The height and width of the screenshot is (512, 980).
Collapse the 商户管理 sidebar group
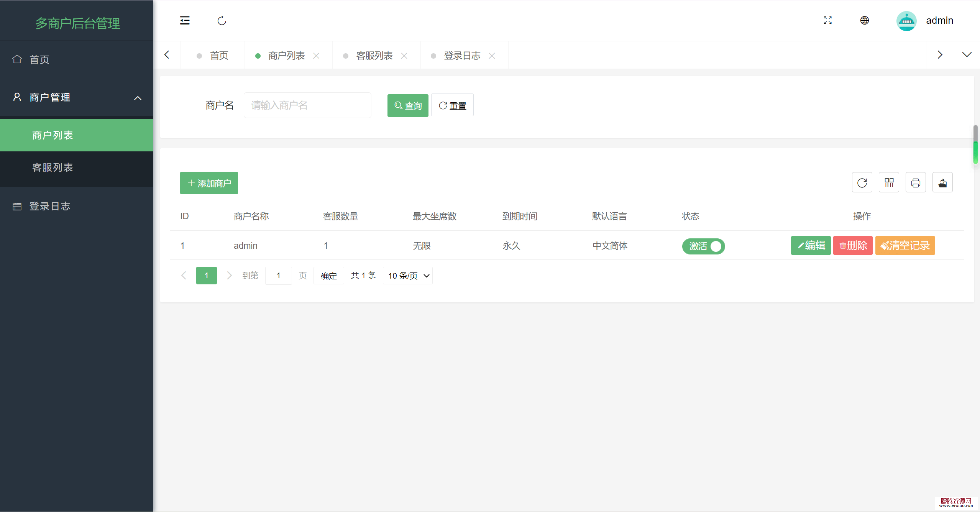coord(77,97)
